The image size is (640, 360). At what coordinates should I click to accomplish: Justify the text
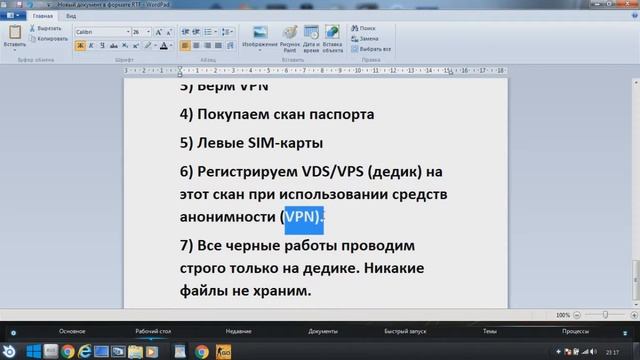[219, 45]
